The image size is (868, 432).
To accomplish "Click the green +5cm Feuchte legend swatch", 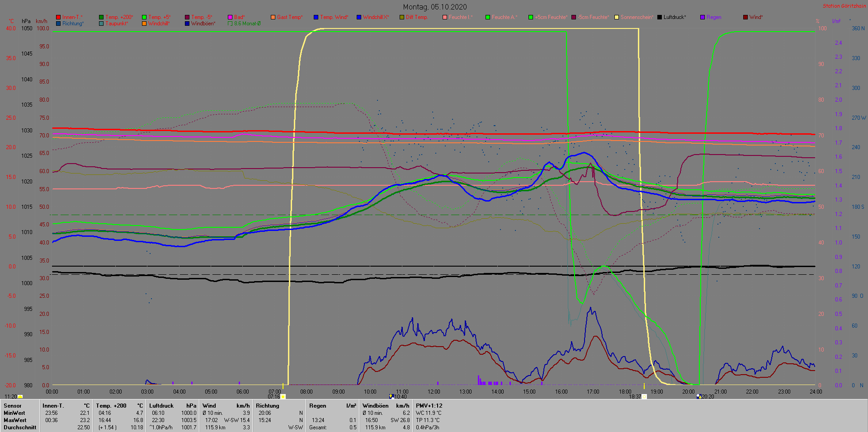I will click(531, 17).
